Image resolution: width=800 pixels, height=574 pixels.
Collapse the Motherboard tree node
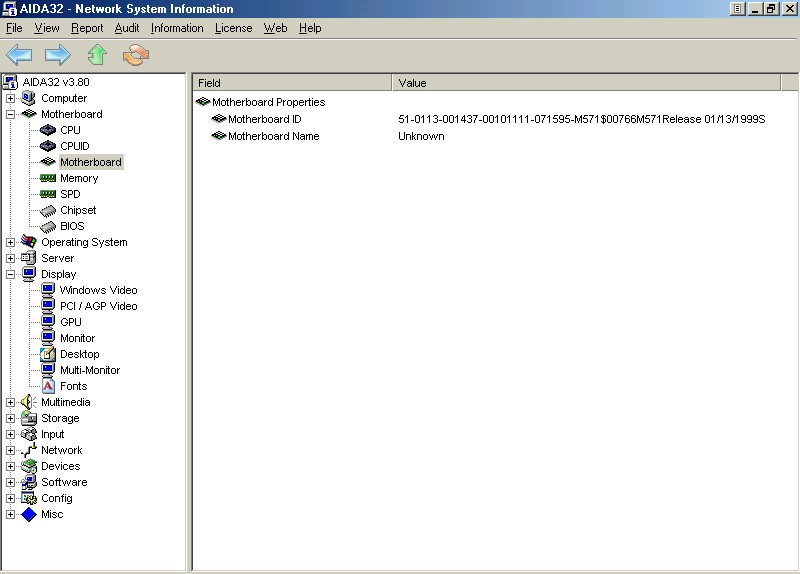[10, 114]
